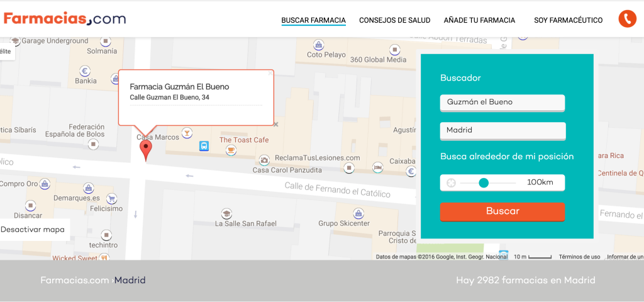The image size is (644, 302).
Task: Click The Toast Cafe coffee cup icon
Action: 231,150
